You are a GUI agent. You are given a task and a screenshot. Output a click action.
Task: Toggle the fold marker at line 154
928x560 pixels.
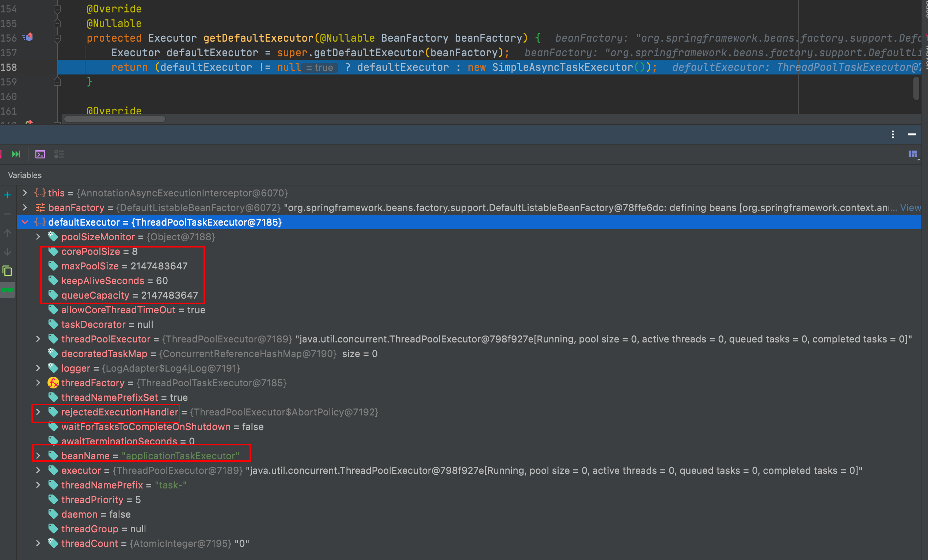(57, 9)
